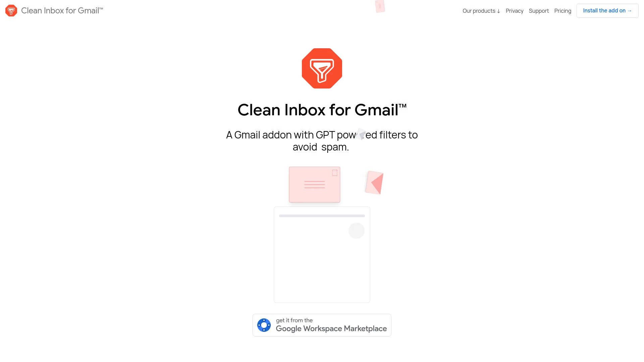Image resolution: width=644 pixels, height=362 pixels.
Task: Click the get it from Google Workspace Marketplace link
Action: pyautogui.click(x=322, y=325)
